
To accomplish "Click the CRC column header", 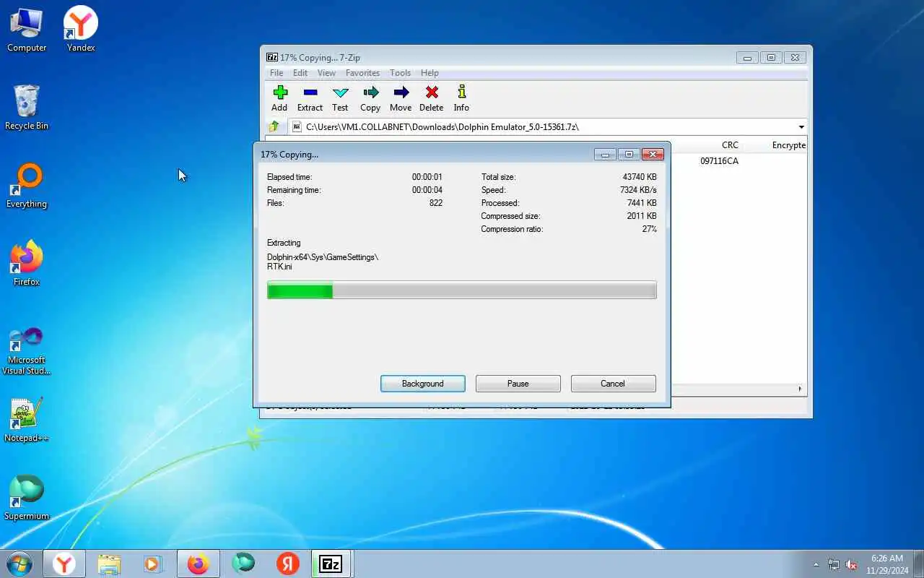I will (x=730, y=145).
